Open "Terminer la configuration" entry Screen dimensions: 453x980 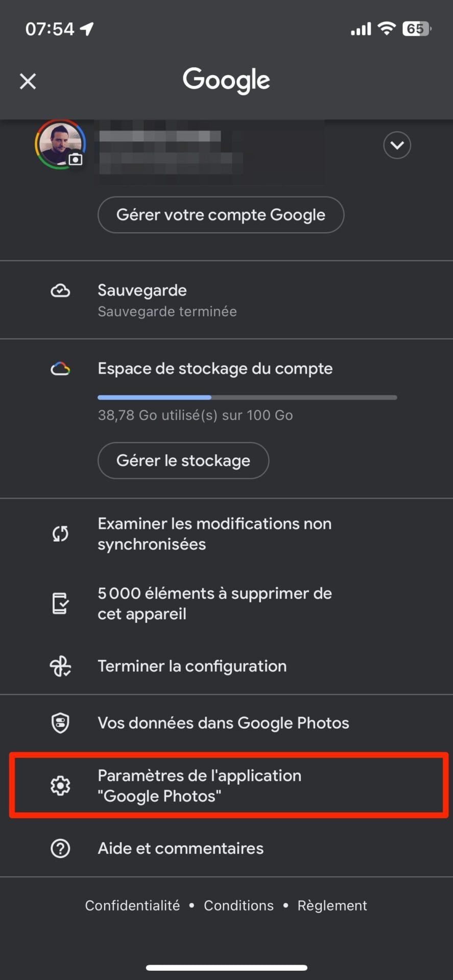tap(192, 666)
